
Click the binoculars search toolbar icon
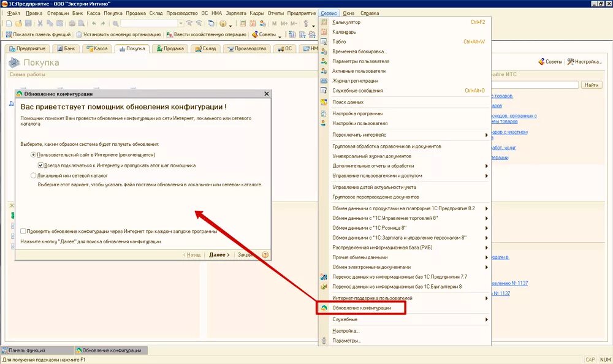pyautogui.click(x=115, y=23)
